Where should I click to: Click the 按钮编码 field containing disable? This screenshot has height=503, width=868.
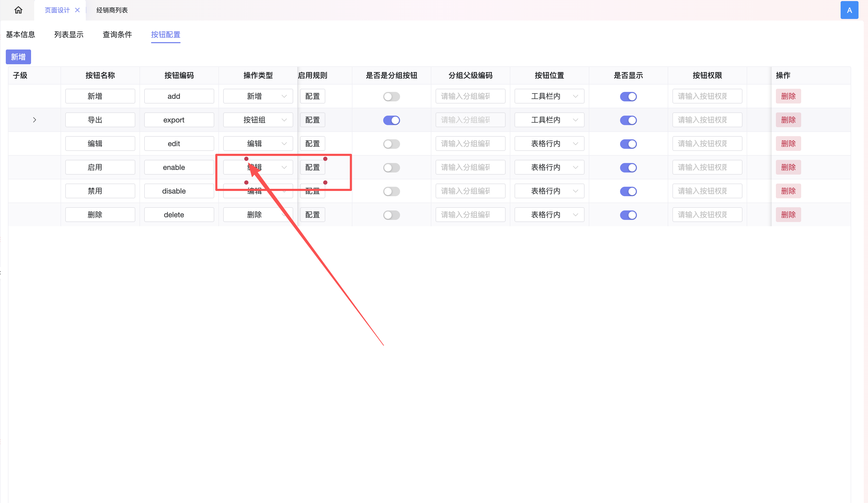[179, 191]
